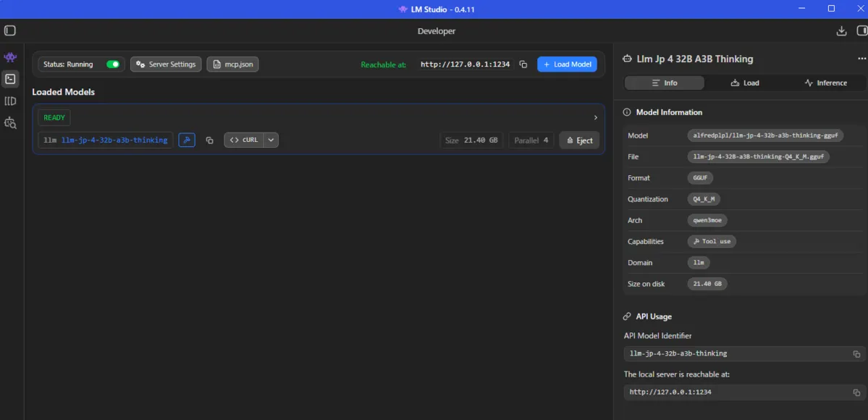The width and height of the screenshot is (868, 420).
Task: Open the Chat view from the sidebar
Action: [10, 57]
